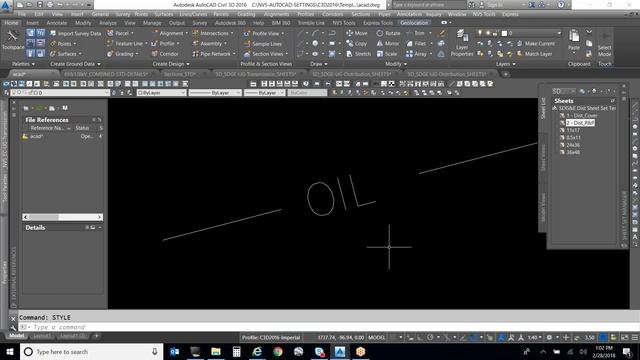Open the Surfaces menu in menu bar

(x=164, y=14)
